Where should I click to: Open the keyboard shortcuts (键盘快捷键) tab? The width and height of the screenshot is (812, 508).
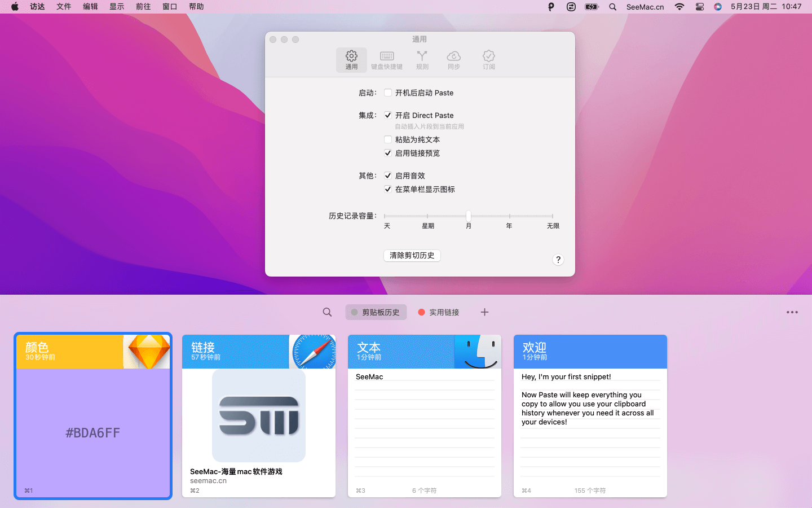[x=387, y=60]
